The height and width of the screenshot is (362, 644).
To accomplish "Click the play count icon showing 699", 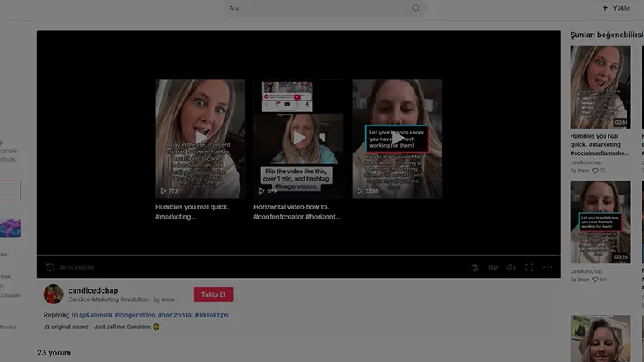I will 262,190.
